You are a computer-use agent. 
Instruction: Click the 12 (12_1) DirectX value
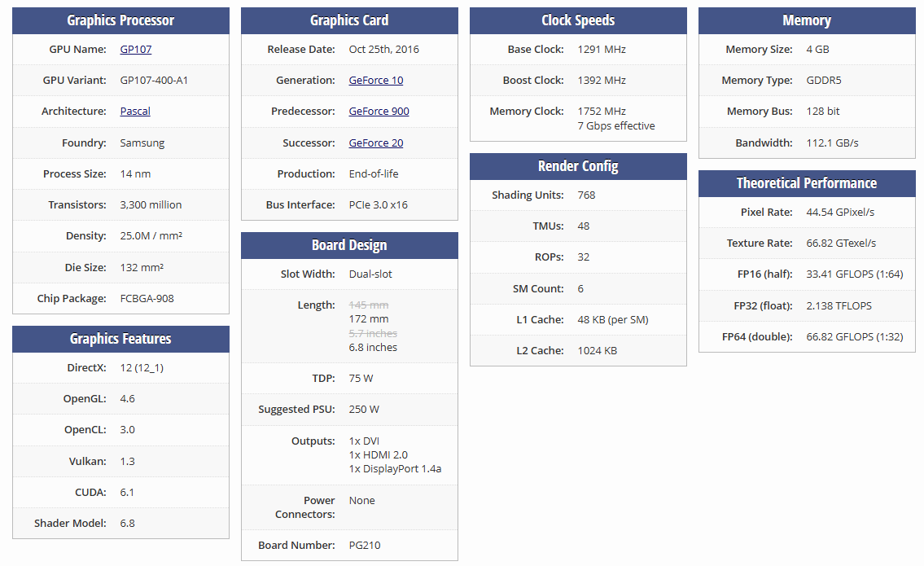pyautogui.click(x=142, y=368)
